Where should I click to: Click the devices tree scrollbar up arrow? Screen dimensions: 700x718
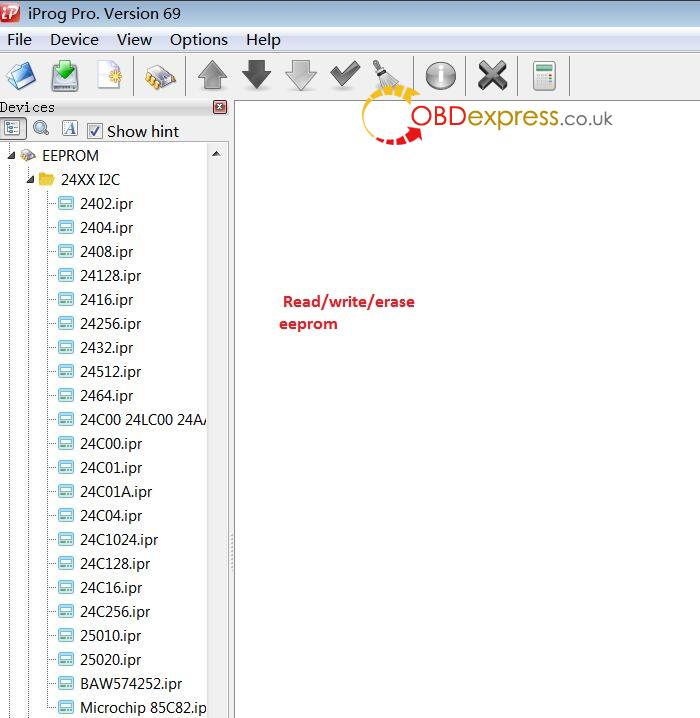pyautogui.click(x=216, y=154)
